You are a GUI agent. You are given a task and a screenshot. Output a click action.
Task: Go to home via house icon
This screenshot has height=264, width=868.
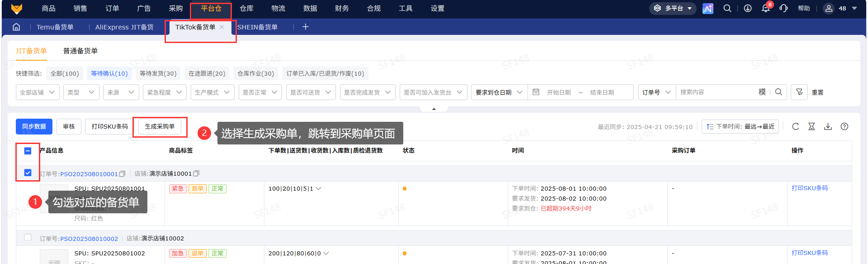click(x=16, y=27)
